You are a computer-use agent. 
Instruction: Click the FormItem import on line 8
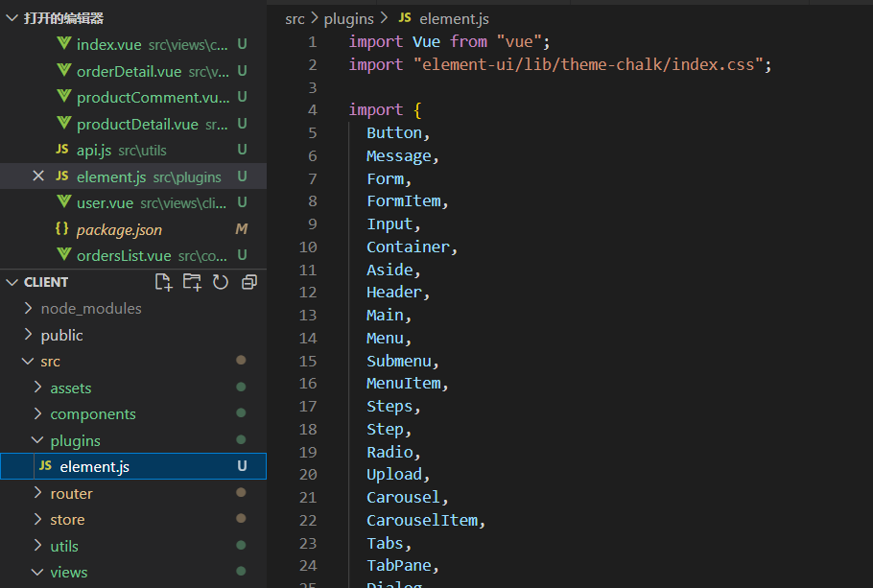point(404,201)
